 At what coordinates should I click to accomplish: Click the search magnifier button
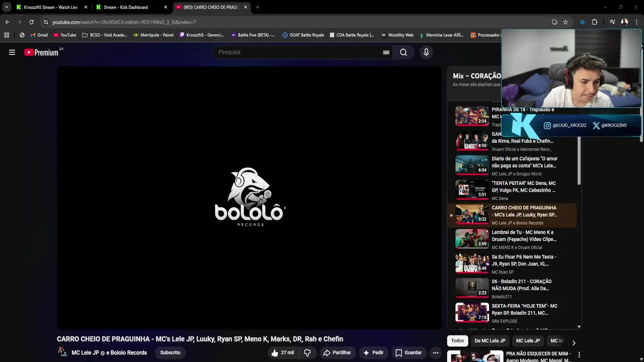[x=404, y=52]
